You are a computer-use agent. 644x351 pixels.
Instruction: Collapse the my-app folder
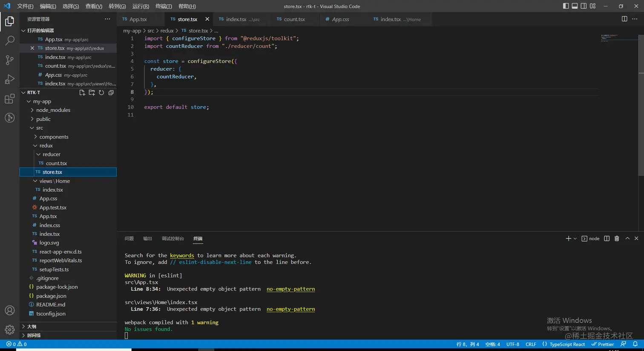29,102
